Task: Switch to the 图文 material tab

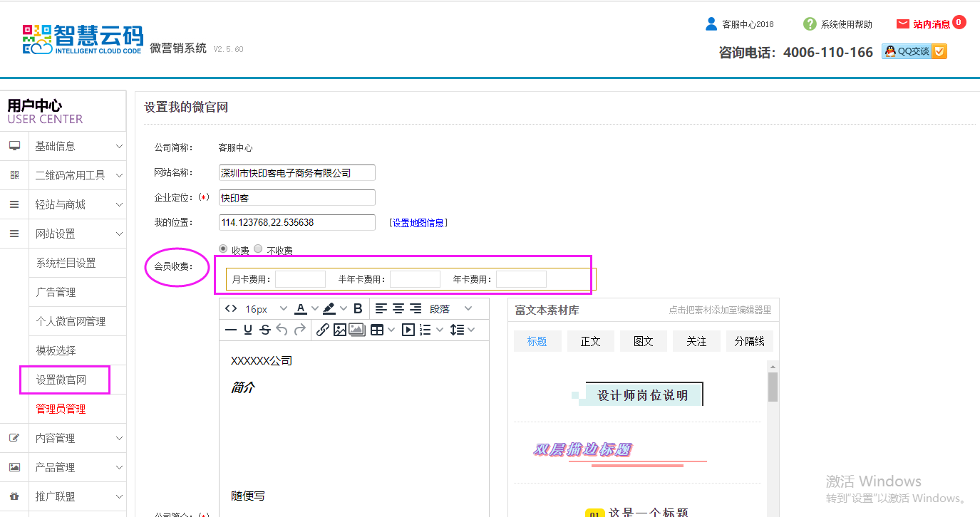Action: 643,341
